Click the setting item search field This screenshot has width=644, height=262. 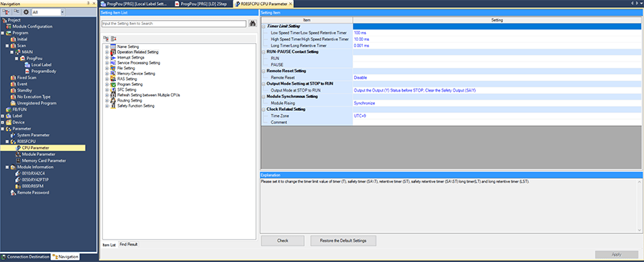174,24
